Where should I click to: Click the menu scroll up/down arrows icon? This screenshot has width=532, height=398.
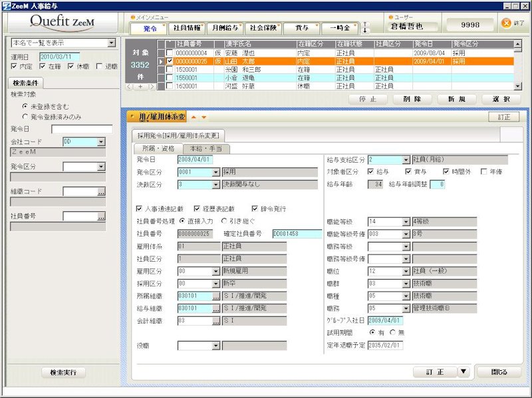coord(365,27)
